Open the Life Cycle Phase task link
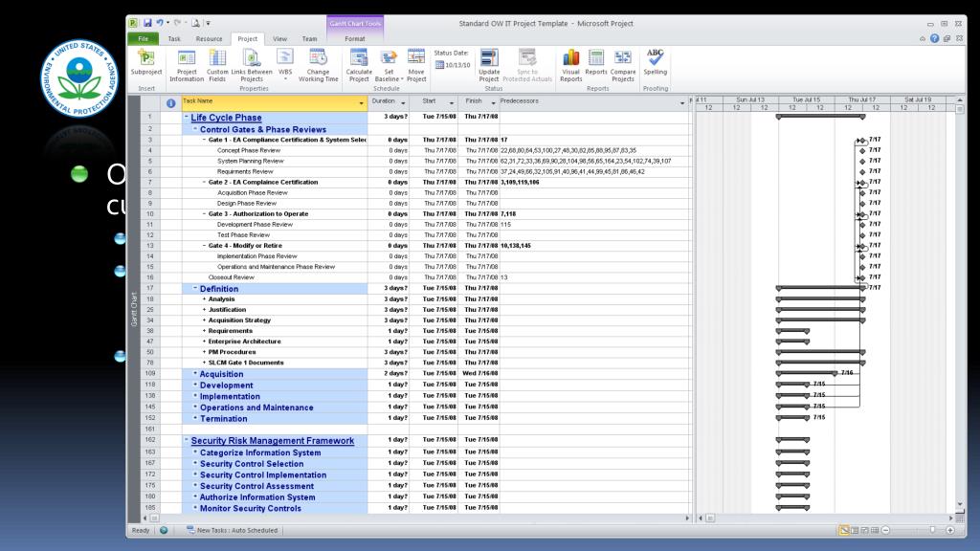This screenshot has width=980, height=551. pyautogui.click(x=226, y=118)
